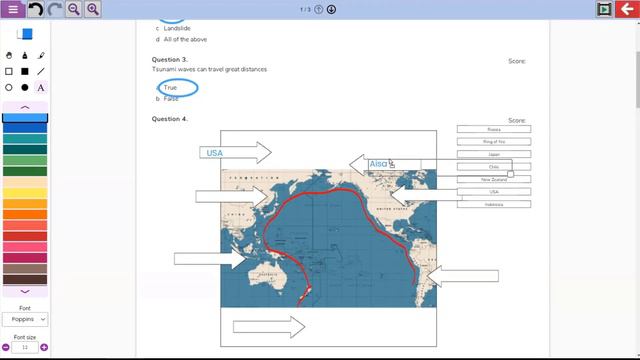This screenshot has width=640, height=360.
Task: Pick the peach color swatch
Action: pos(25,182)
